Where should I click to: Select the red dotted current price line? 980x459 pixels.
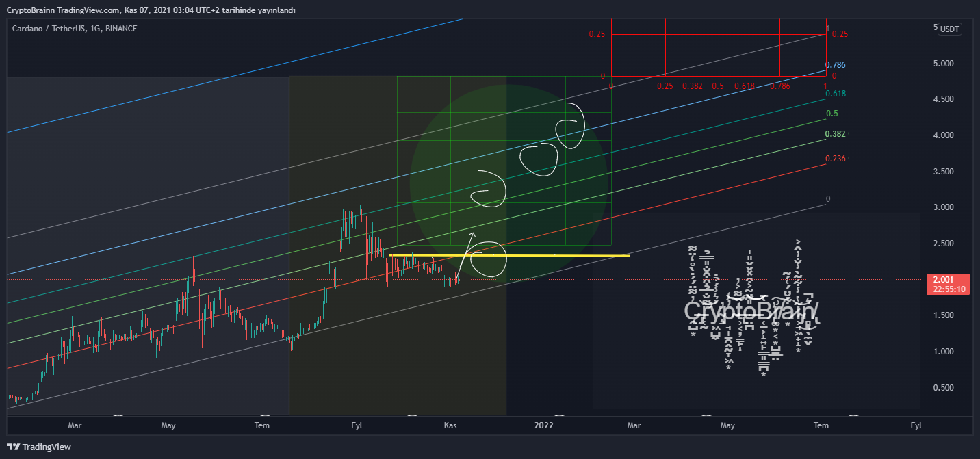click(x=465, y=280)
